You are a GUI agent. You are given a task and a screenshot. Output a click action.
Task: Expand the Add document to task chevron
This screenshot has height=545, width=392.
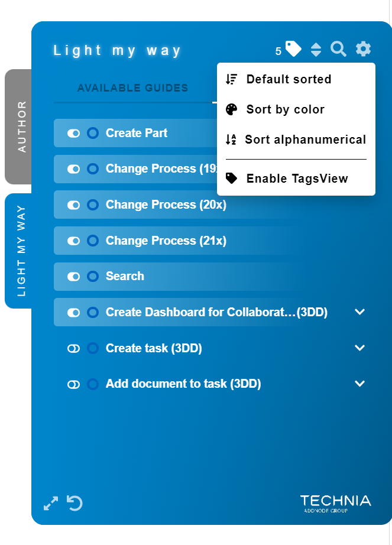pos(359,384)
